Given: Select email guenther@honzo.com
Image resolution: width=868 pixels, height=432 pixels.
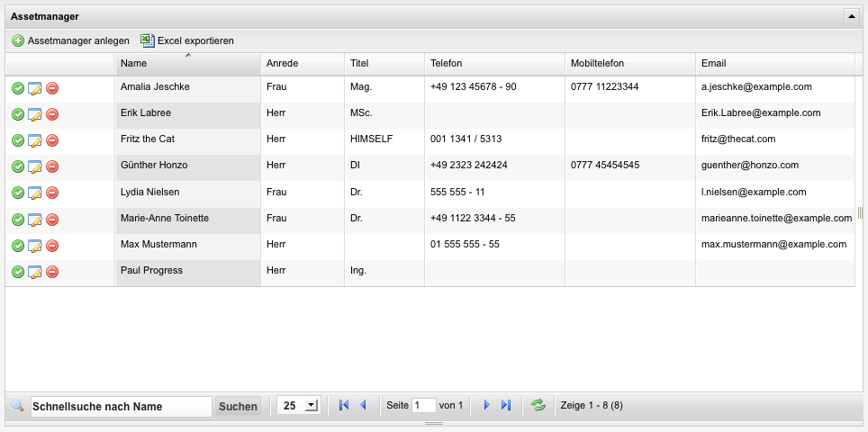Looking at the screenshot, I should pos(749,165).
